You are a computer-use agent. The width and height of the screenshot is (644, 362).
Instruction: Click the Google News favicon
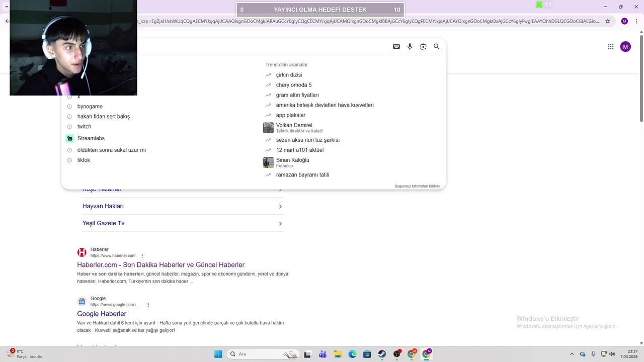coord(82,301)
